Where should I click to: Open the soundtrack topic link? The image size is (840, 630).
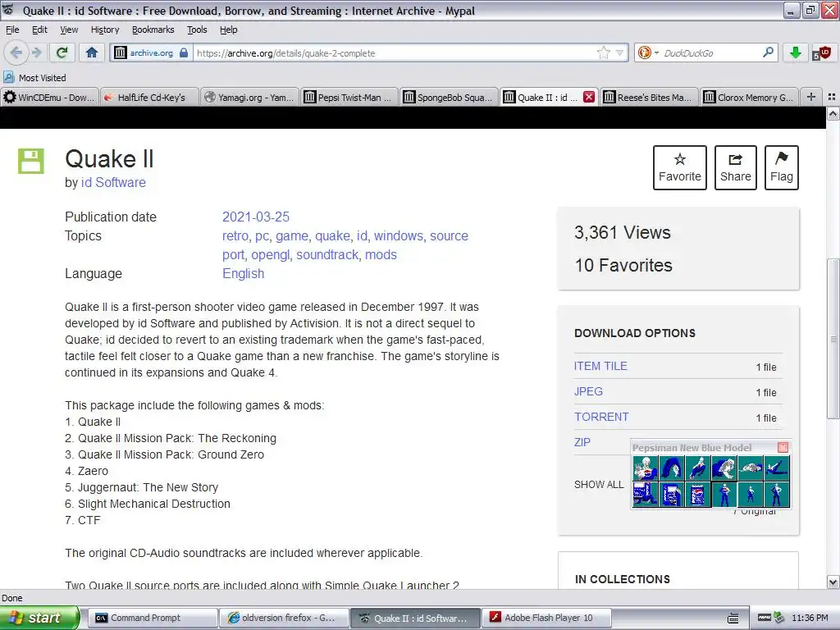(327, 254)
